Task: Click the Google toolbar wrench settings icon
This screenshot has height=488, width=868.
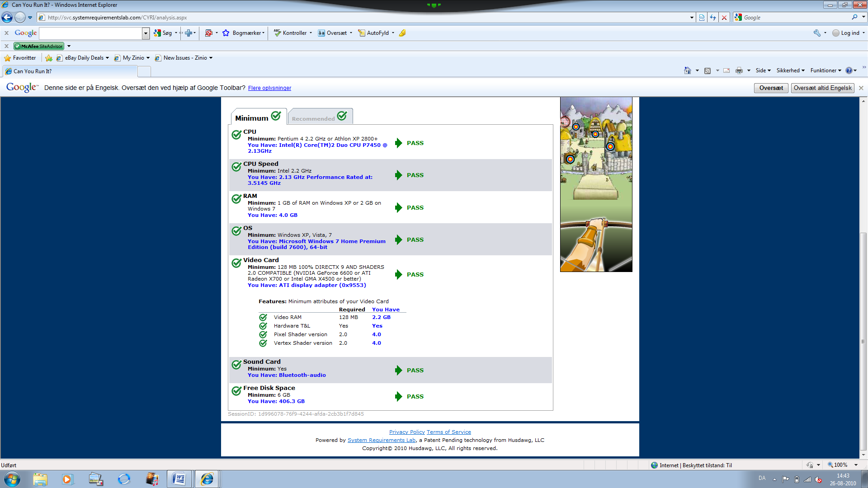Action: 817,33
